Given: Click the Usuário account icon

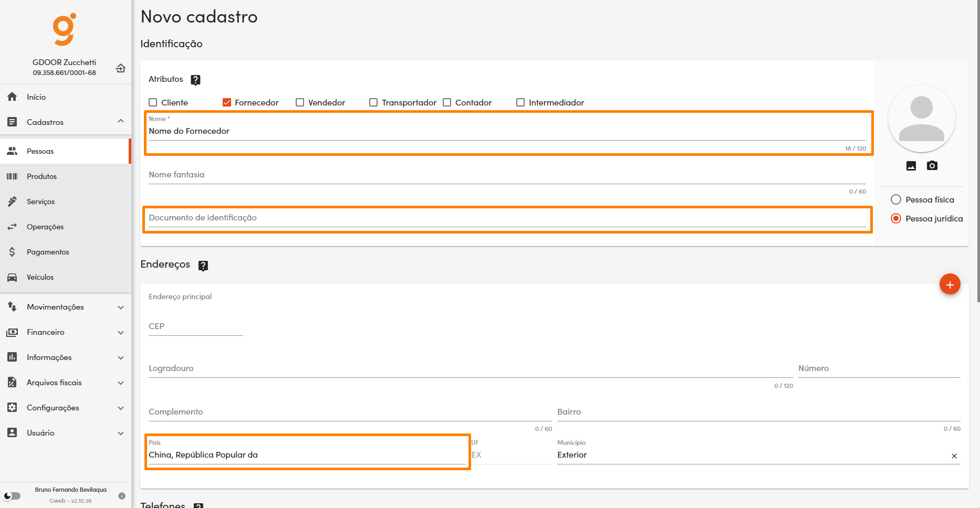Looking at the screenshot, I should (x=12, y=432).
